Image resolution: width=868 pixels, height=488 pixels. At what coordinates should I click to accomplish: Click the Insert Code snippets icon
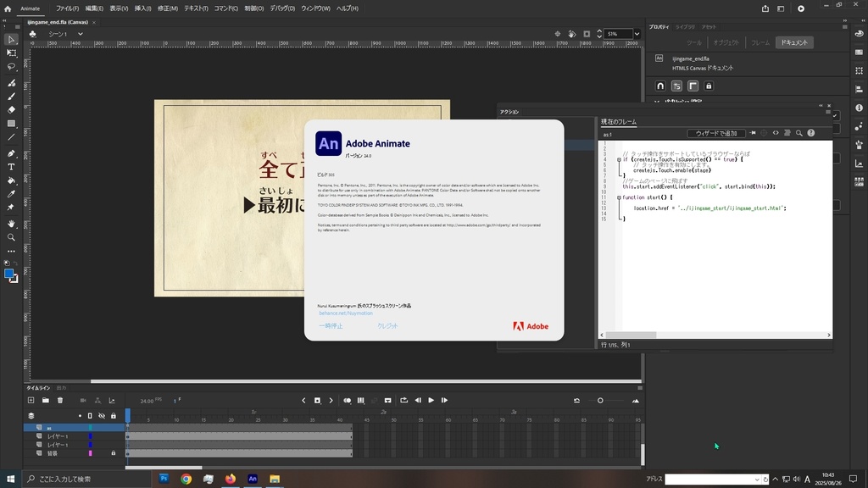click(776, 133)
